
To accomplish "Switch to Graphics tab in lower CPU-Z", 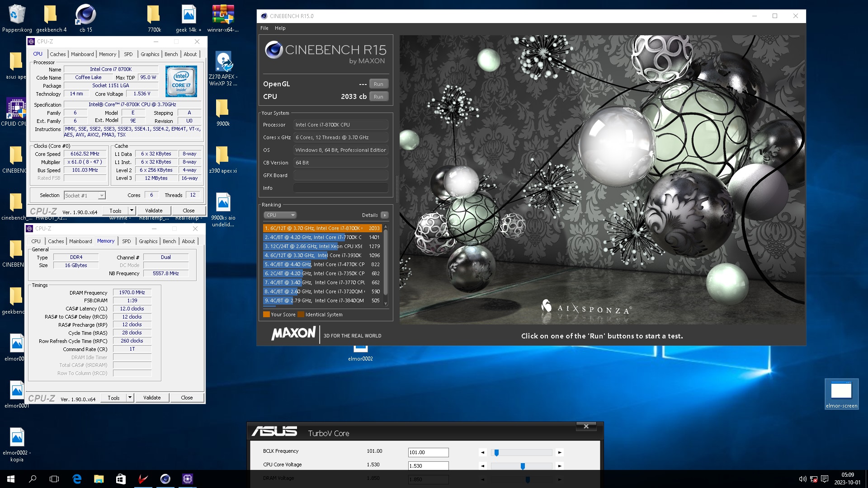I will click(148, 241).
